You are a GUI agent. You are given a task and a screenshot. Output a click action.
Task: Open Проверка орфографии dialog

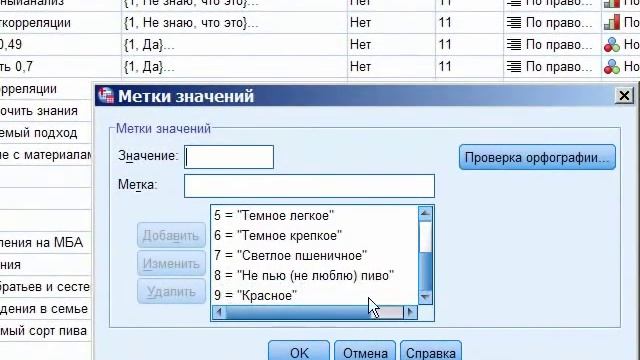click(537, 157)
